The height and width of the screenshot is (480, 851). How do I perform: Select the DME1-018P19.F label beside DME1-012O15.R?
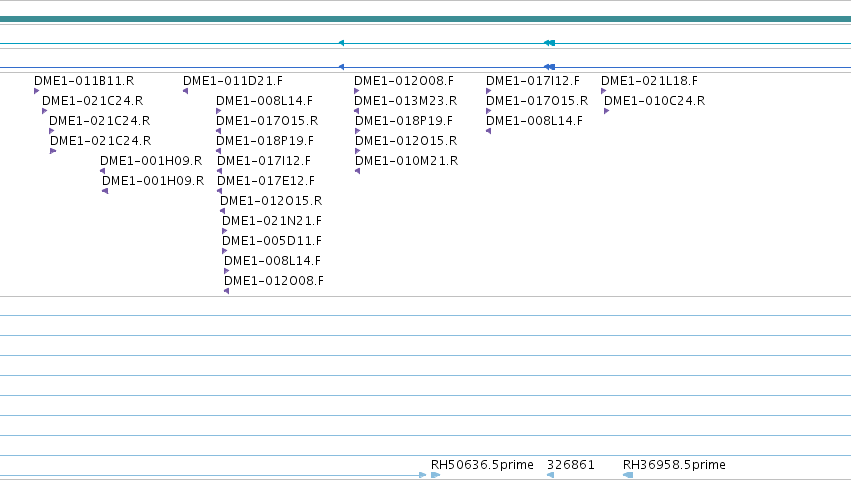265,141
